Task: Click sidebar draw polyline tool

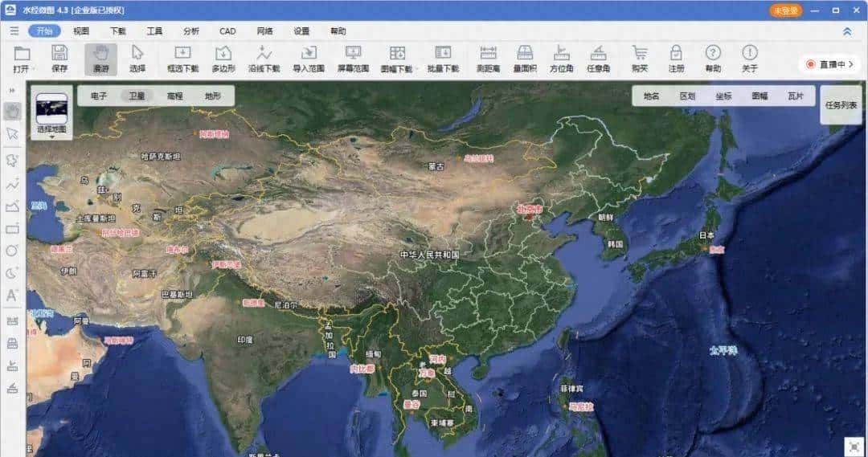Action: (x=12, y=184)
